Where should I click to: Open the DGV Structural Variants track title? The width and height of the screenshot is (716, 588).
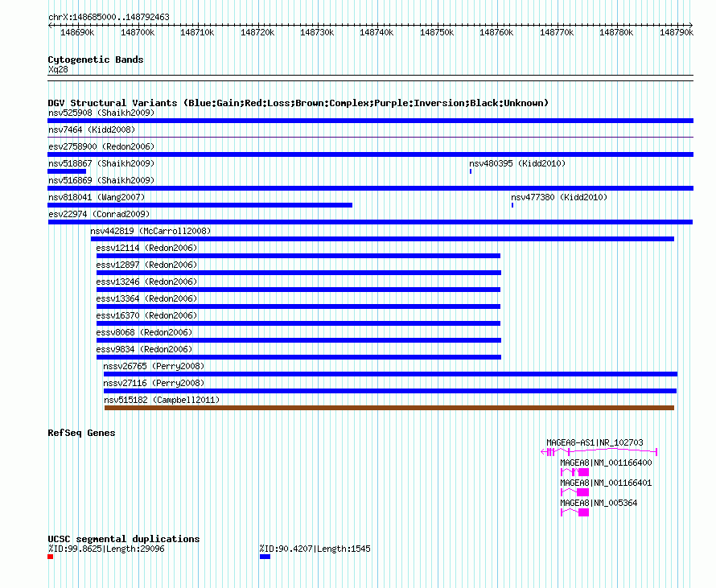298,103
